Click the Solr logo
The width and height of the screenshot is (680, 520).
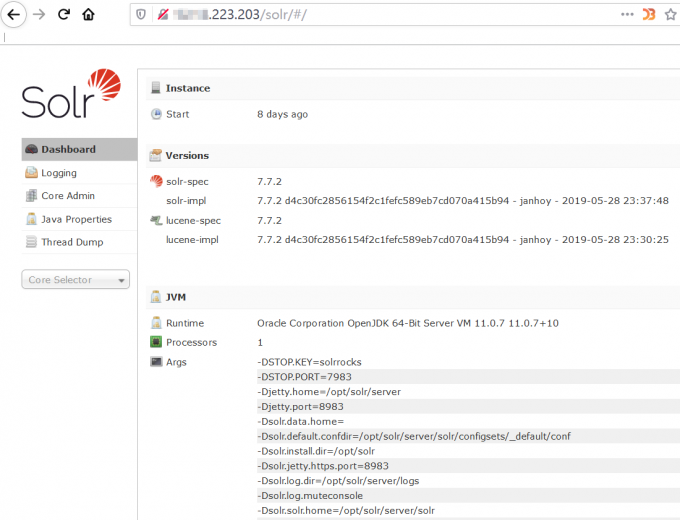click(x=71, y=93)
